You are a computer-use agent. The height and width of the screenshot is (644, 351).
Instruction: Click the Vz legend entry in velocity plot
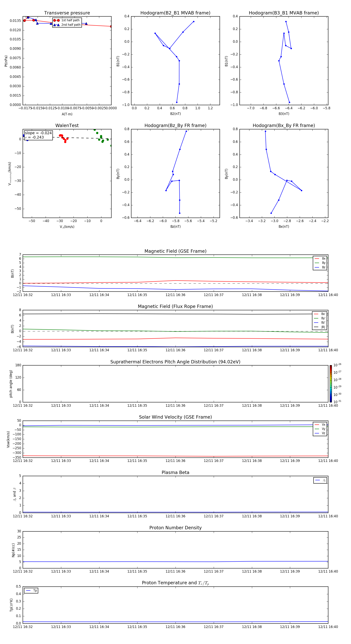coord(320,433)
